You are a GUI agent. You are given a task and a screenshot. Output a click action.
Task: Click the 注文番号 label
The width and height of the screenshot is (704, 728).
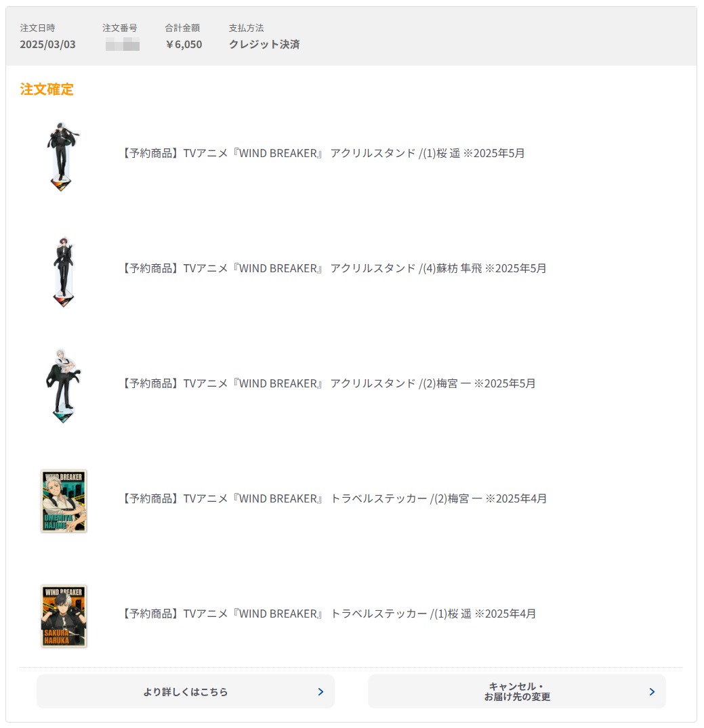tap(120, 28)
